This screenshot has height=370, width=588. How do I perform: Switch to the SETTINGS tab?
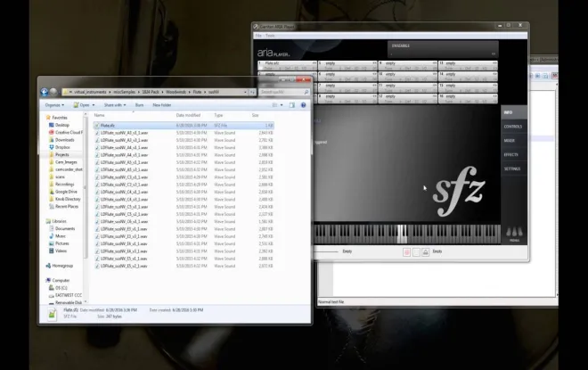pyautogui.click(x=513, y=169)
